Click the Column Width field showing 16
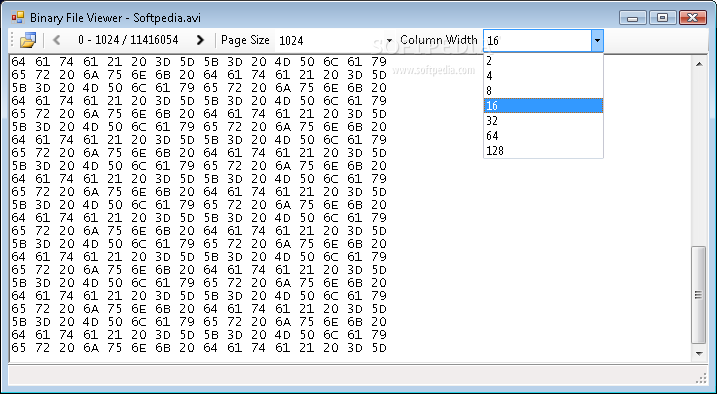Screen dimensions: 717x394 [538, 41]
